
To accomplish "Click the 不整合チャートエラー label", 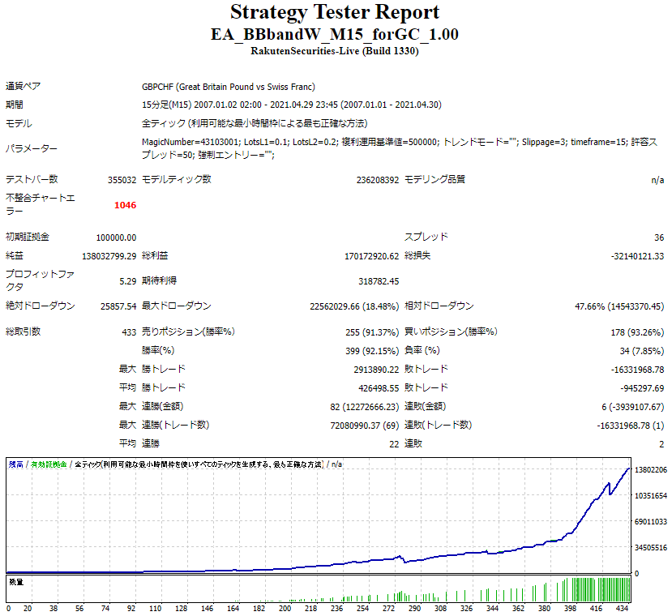I will (x=41, y=204).
